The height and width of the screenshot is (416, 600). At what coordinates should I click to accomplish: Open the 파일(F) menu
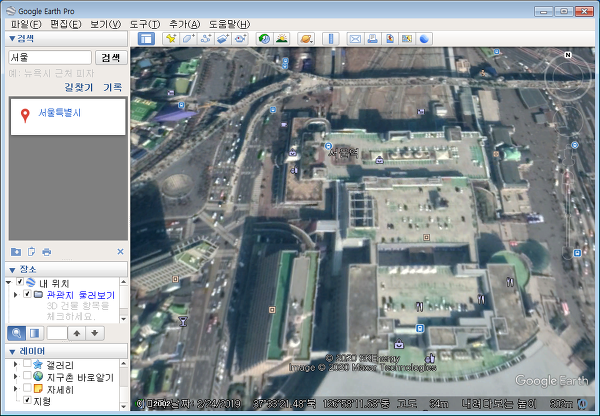pos(26,24)
